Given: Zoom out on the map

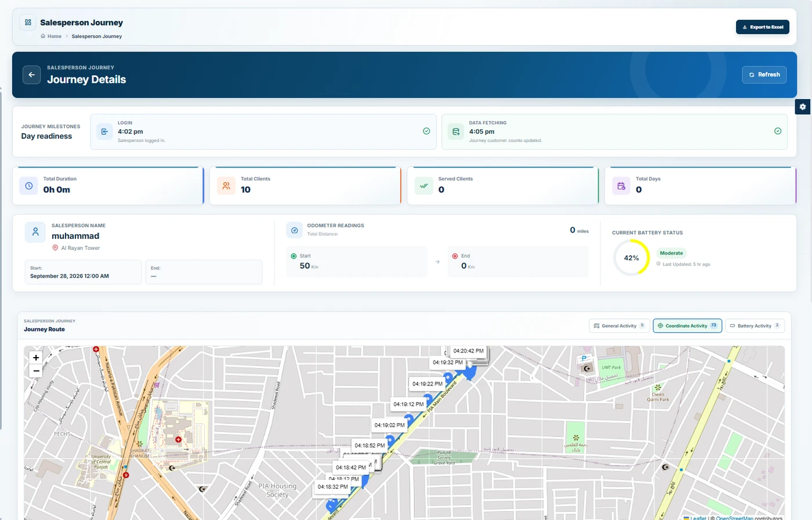Looking at the screenshot, I should tap(36, 371).
